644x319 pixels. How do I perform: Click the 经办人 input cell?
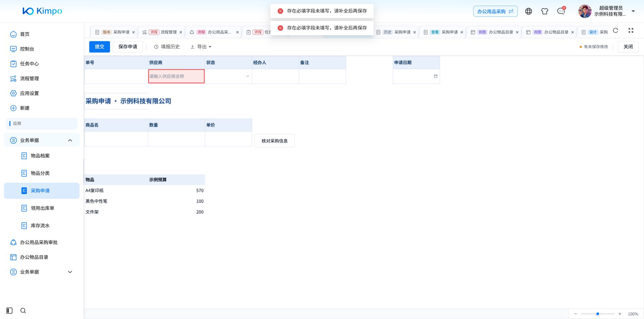click(x=275, y=76)
